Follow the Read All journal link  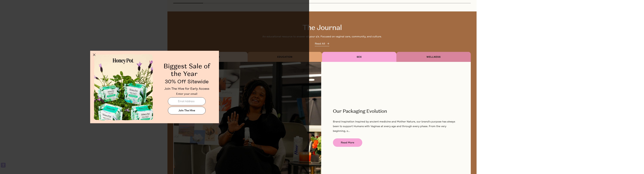[322, 44]
